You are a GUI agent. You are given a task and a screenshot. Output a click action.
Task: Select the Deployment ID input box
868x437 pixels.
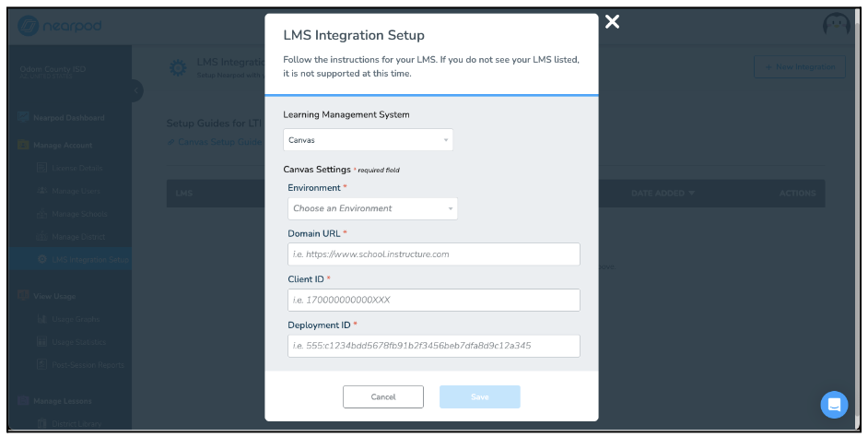point(433,346)
